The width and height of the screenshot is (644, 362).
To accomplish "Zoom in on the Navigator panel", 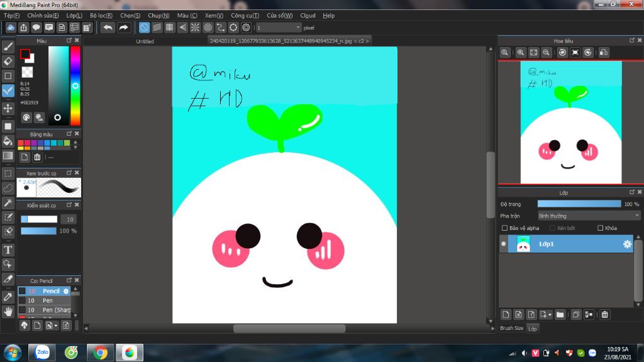I will [521, 53].
